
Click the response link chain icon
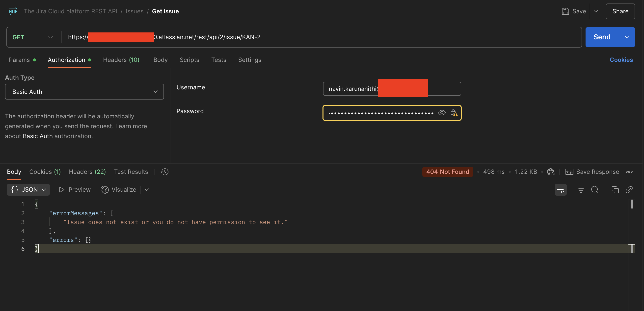(x=629, y=190)
